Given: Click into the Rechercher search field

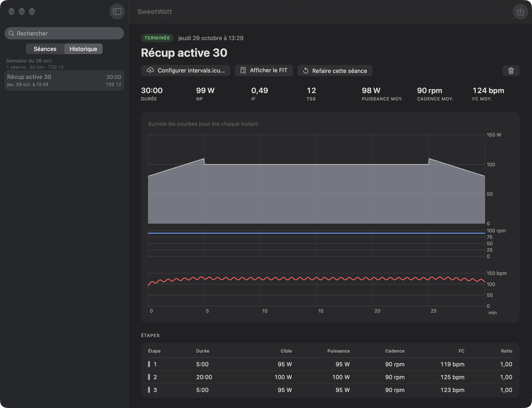Looking at the screenshot, I should (64, 33).
